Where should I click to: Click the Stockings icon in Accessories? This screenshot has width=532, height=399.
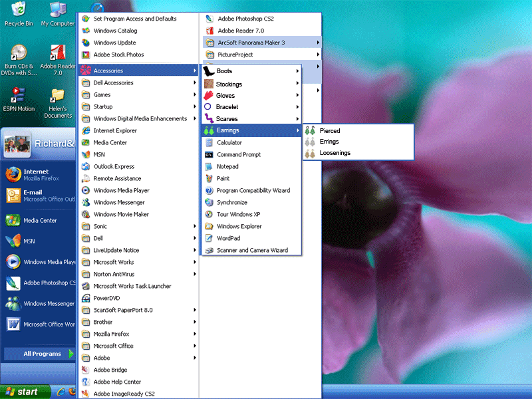coord(209,84)
